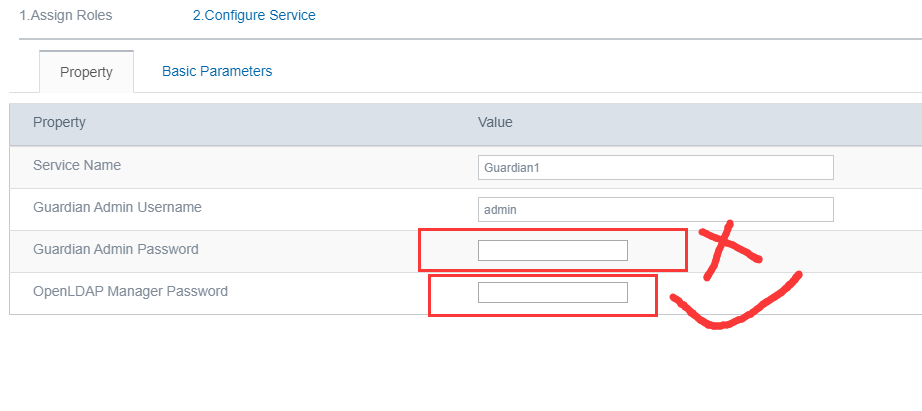Click the Property column header

[59, 122]
